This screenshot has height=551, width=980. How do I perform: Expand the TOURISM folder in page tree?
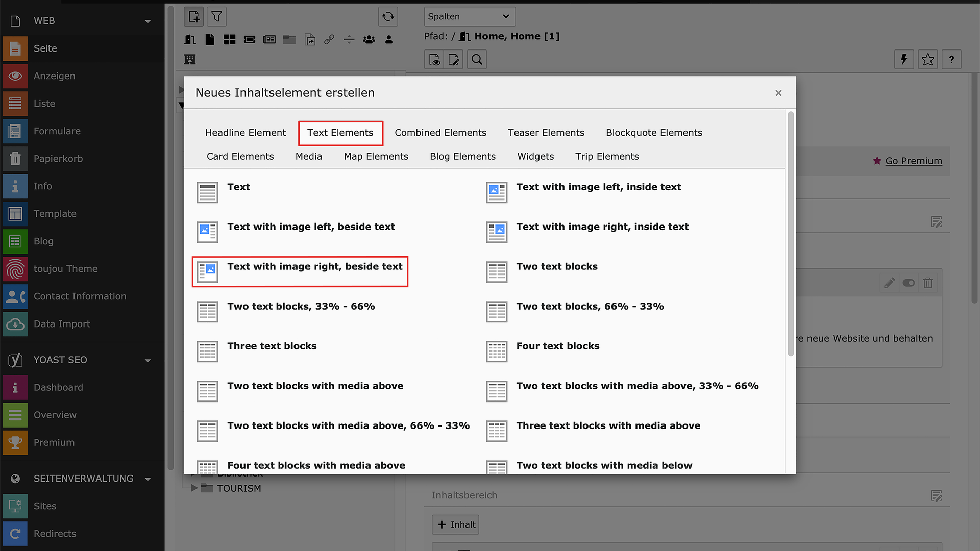coord(194,488)
